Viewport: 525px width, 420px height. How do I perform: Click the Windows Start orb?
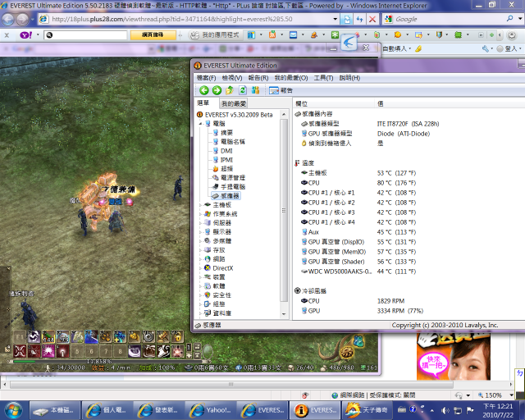point(13,410)
